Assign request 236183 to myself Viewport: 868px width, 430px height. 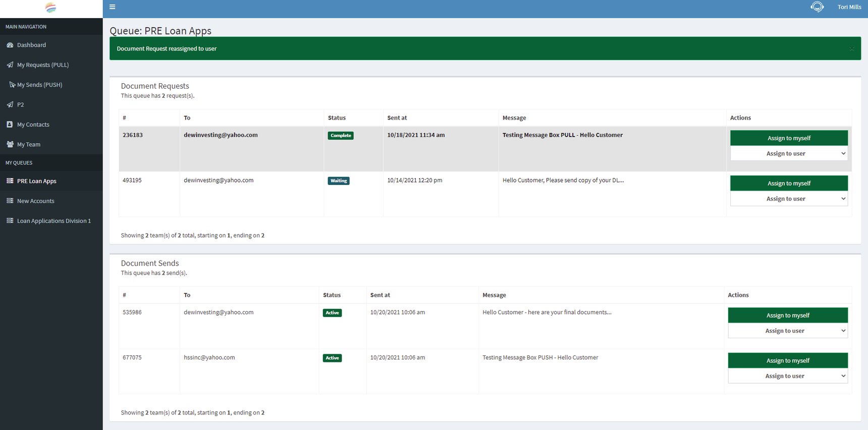789,138
